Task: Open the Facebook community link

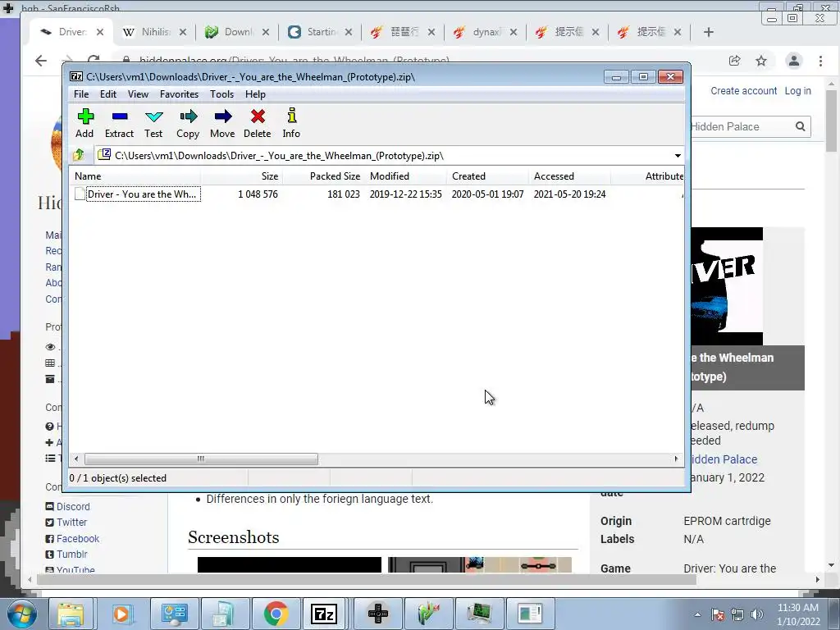Action: [x=78, y=539]
